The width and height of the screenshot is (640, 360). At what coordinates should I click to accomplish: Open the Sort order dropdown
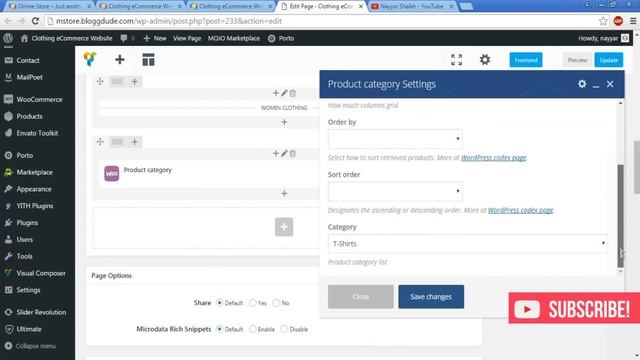[x=395, y=191]
